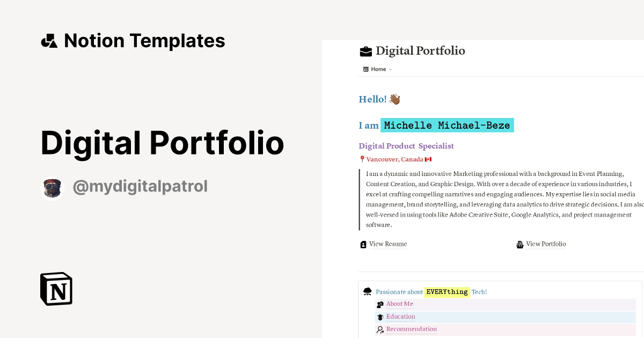The width and height of the screenshot is (644, 338).
Task: Click the Education graduation cap icon
Action: tap(380, 317)
